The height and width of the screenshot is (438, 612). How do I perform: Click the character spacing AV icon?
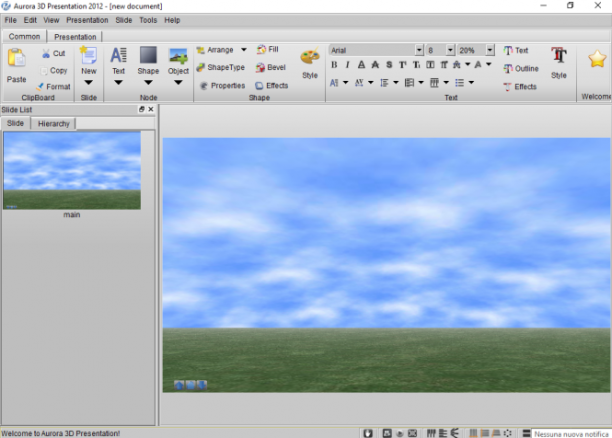click(x=359, y=82)
